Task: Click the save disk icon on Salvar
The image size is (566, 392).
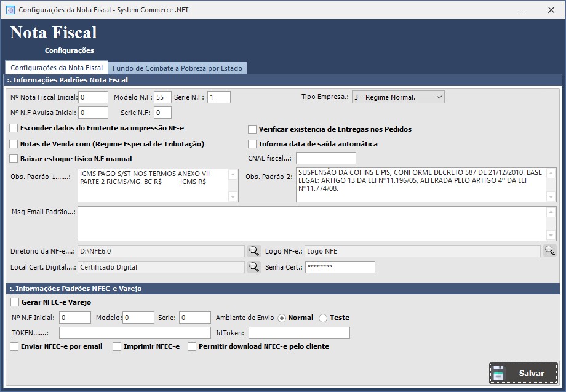Action: pyautogui.click(x=499, y=372)
